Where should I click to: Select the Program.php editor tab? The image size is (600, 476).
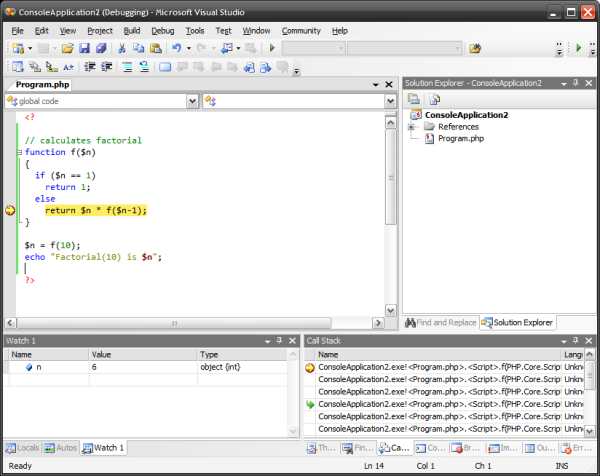(42, 85)
